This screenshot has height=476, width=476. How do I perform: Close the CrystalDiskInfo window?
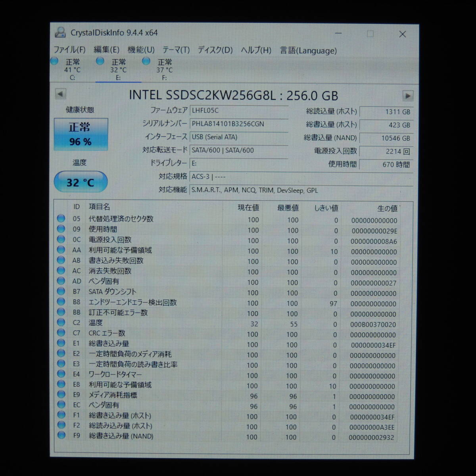coord(402,34)
